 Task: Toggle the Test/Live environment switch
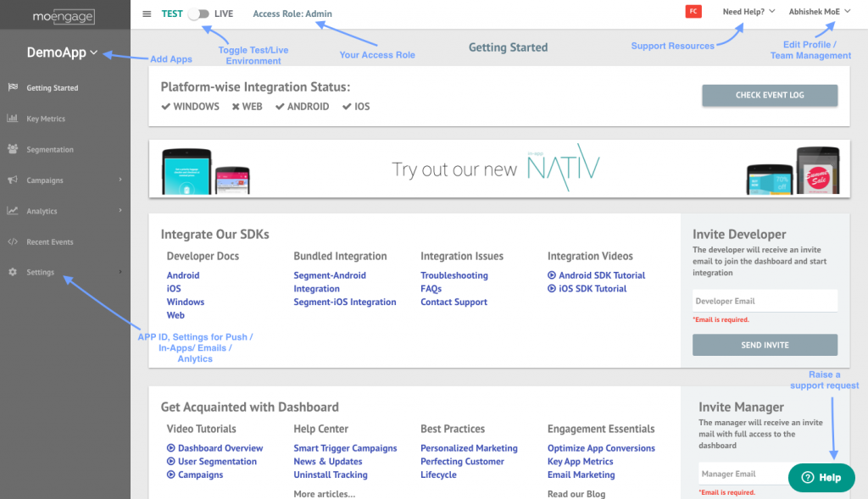pyautogui.click(x=199, y=14)
